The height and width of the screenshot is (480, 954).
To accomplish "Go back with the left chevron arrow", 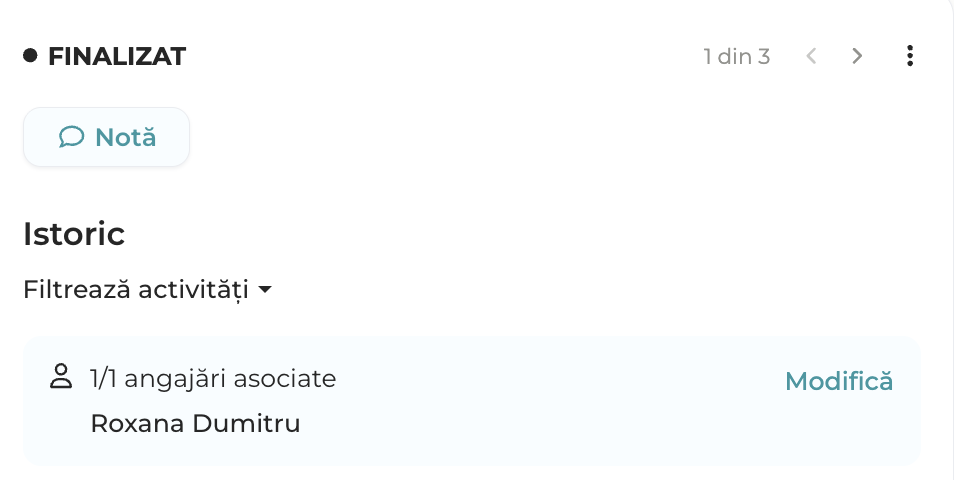I will click(x=811, y=56).
